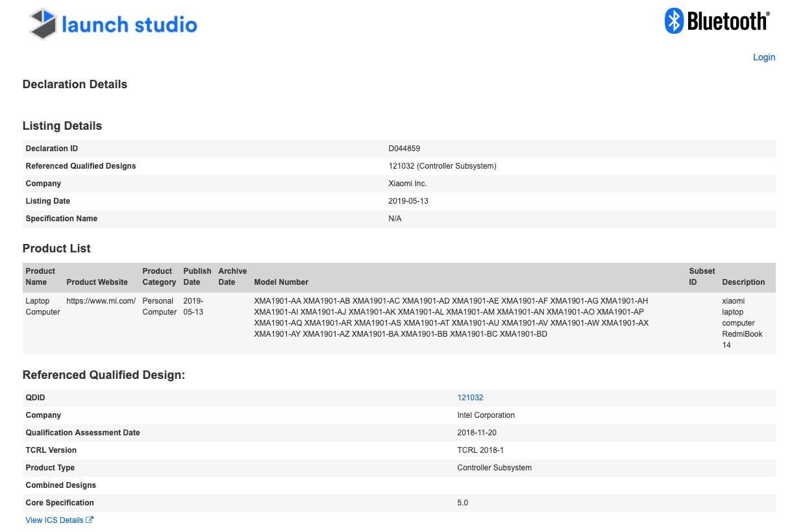Click the Intel Corporation company value
This screenshot has width=805, height=532.
(486, 415)
